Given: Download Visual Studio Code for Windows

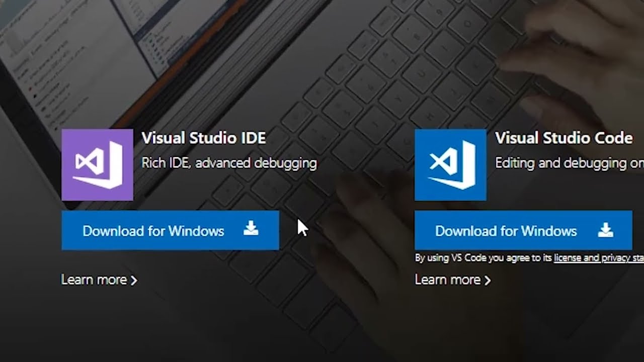Looking at the screenshot, I should tap(523, 230).
